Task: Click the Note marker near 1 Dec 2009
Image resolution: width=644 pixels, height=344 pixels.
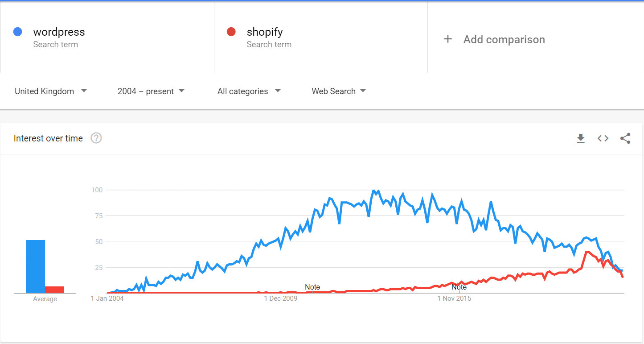Action: pos(312,287)
